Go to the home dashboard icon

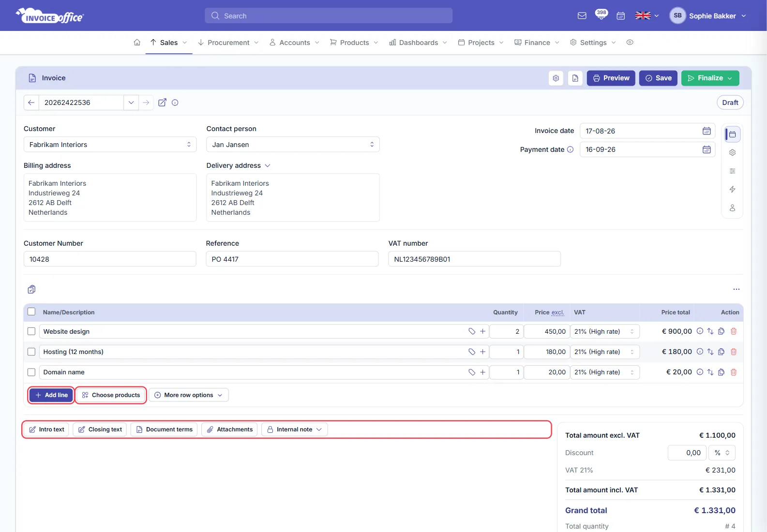click(x=137, y=43)
